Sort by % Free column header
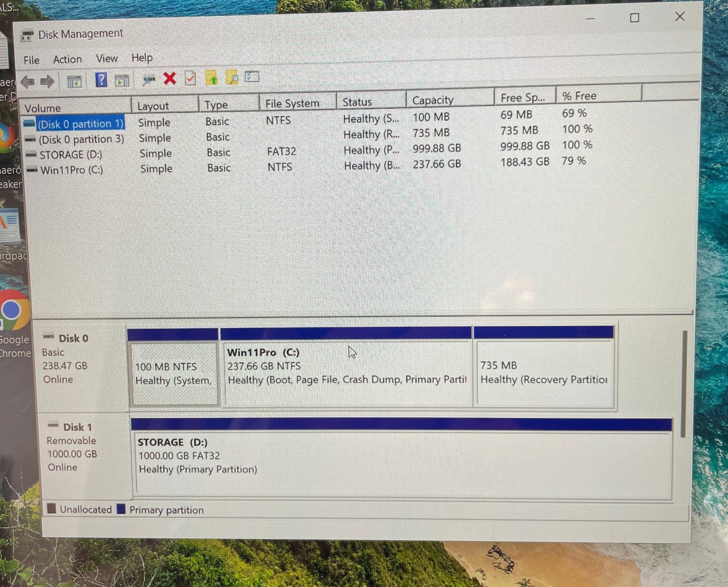This screenshot has width=728, height=587. tap(599, 95)
